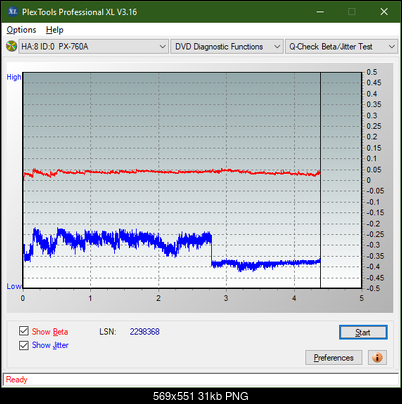This screenshot has height=404, width=402.
Task: Open the orange info icon button
Action: coord(377,358)
